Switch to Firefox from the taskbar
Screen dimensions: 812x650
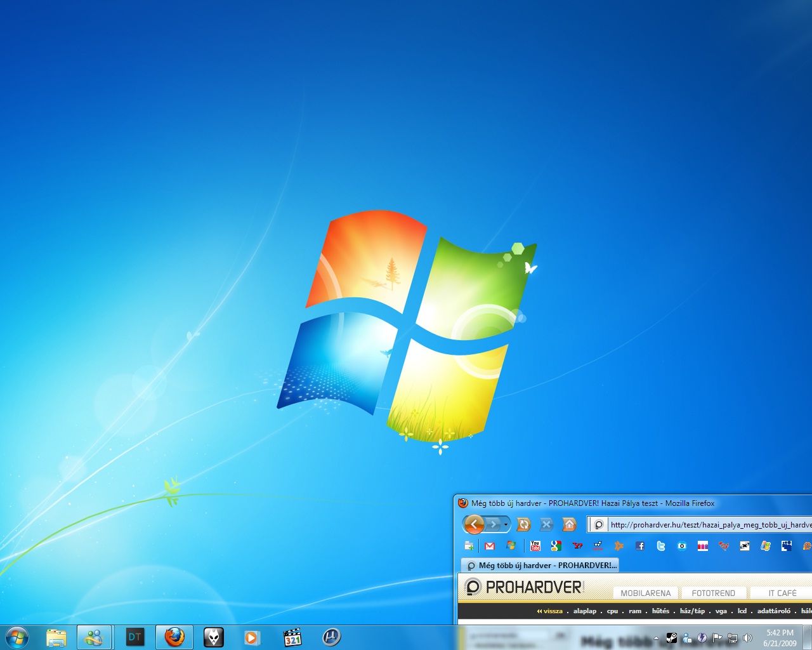pyautogui.click(x=174, y=637)
